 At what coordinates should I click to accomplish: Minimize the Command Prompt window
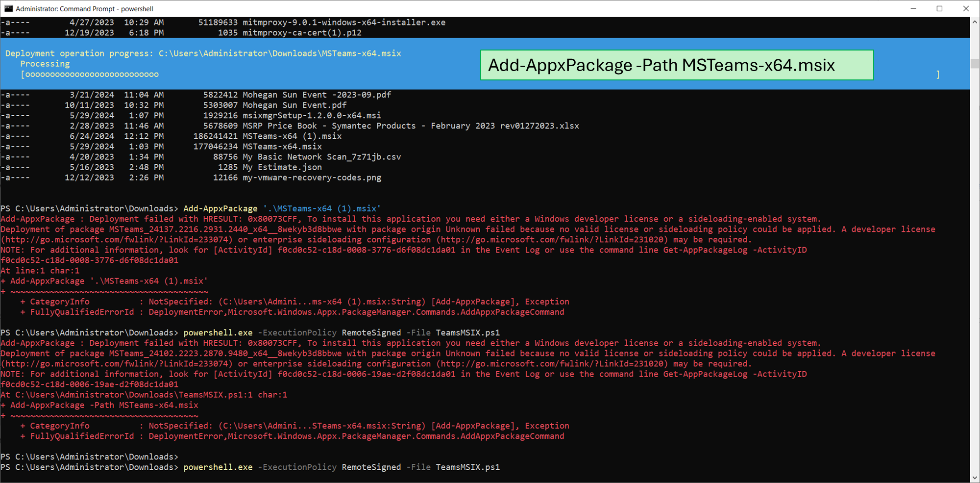913,8
